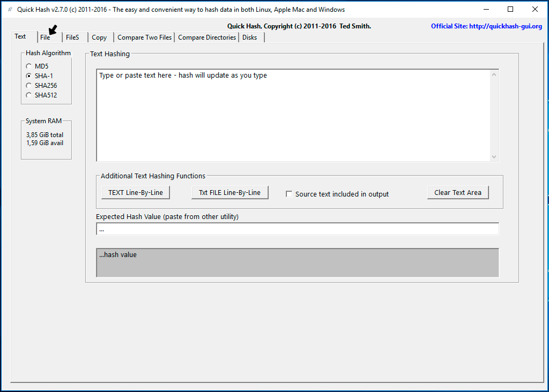Click the Expected Hash Value field
Image resolution: width=549 pixels, height=392 pixels.
point(298,229)
